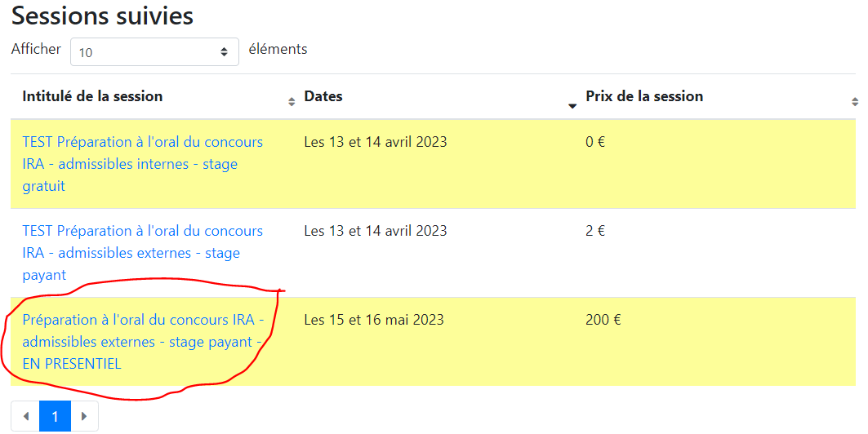Click sort arrows beside Prix de la session
Image resolution: width=868 pixels, height=434 pixels.
(x=855, y=102)
